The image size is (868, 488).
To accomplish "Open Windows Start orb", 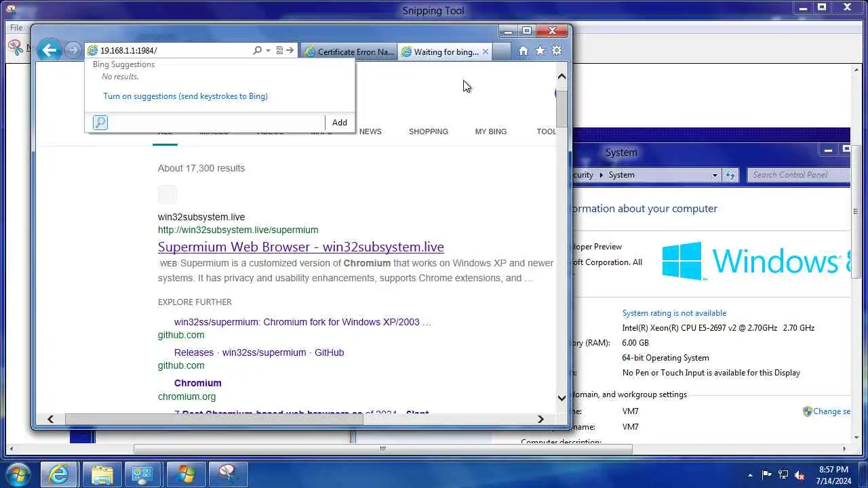I will pyautogui.click(x=18, y=474).
